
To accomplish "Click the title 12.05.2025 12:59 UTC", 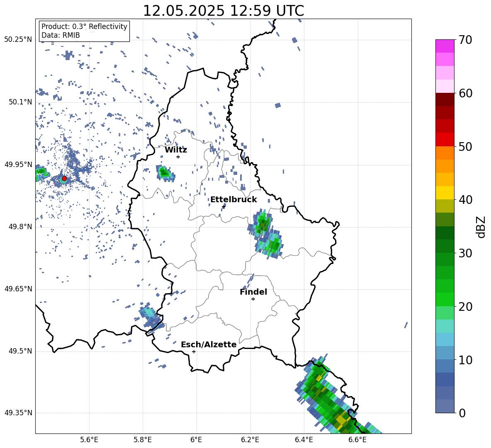I will [223, 11].
